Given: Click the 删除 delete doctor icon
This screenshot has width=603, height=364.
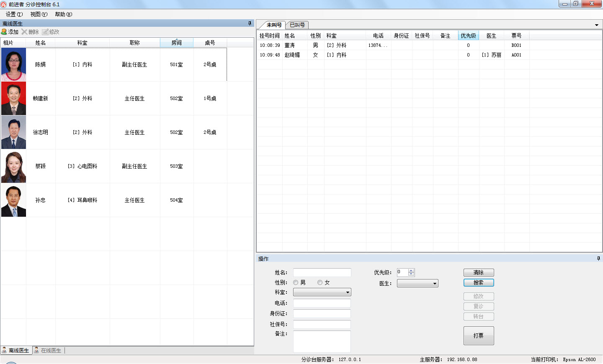Looking at the screenshot, I should 26,31.
